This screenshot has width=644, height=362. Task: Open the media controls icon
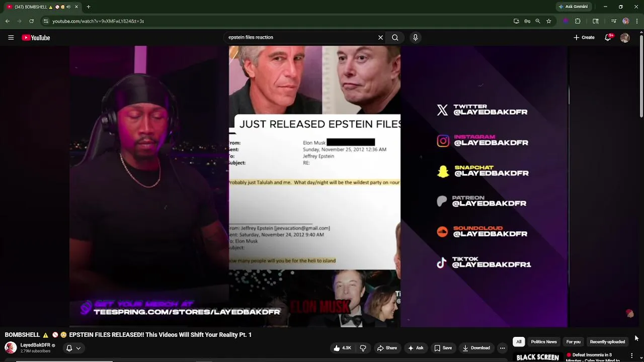[614, 21]
